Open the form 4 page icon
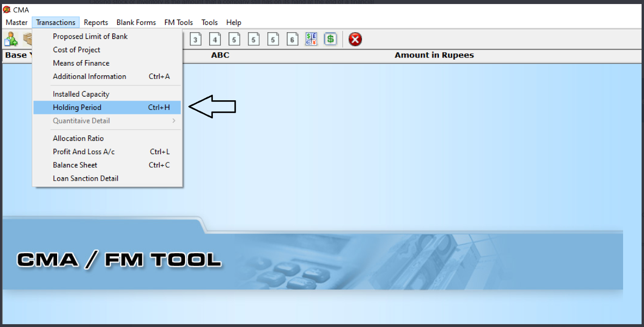Screen dimensions: 644x327 coord(215,39)
